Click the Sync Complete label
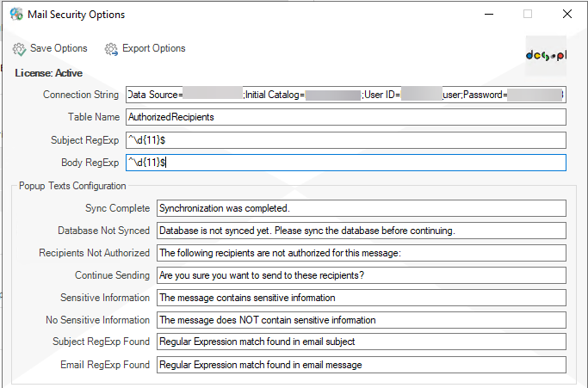The height and width of the screenshot is (388, 588). pos(117,208)
